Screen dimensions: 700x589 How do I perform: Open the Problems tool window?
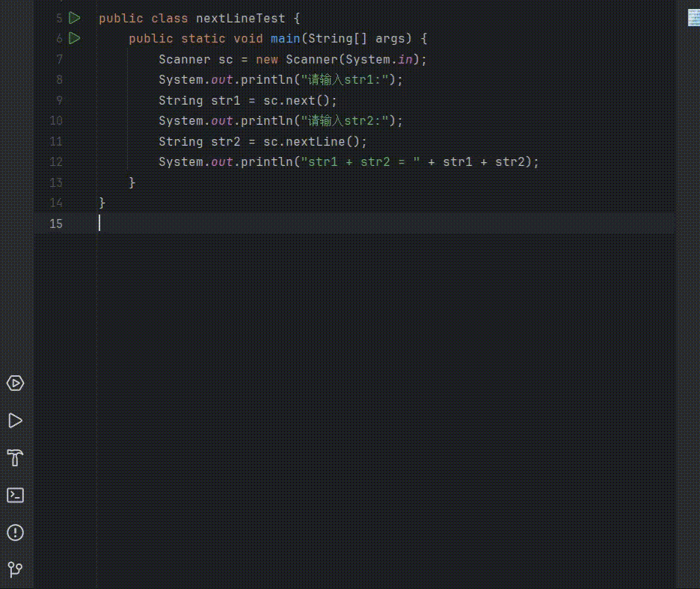pyautogui.click(x=15, y=532)
